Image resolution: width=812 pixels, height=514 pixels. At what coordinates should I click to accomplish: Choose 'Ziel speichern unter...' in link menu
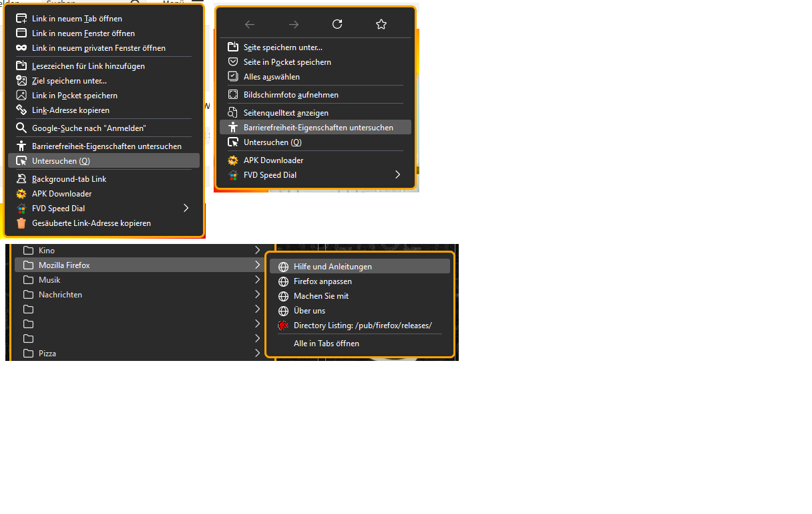(x=104, y=81)
